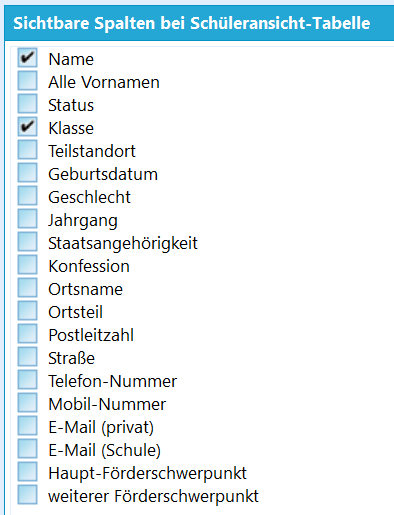Image resolution: width=394 pixels, height=515 pixels.
Task: Check the E-Mail (privat) checkbox
Action: 27,426
